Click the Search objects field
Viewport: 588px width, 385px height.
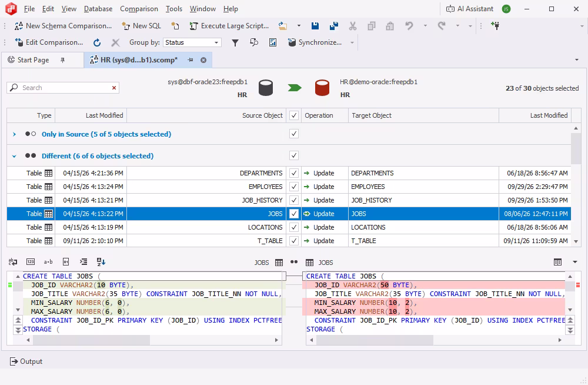pos(63,88)
